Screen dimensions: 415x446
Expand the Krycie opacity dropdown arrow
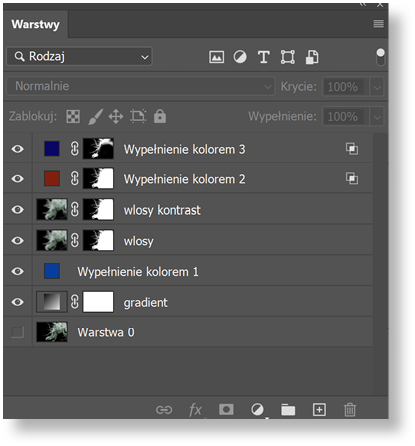pyautogui.click(x=377, y=87)
